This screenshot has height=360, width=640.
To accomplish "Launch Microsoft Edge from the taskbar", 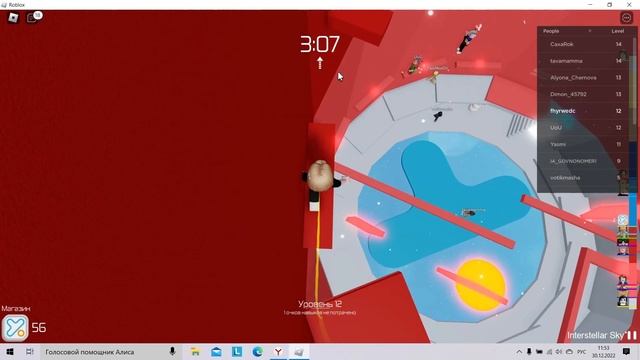I will tap(258, 351).
